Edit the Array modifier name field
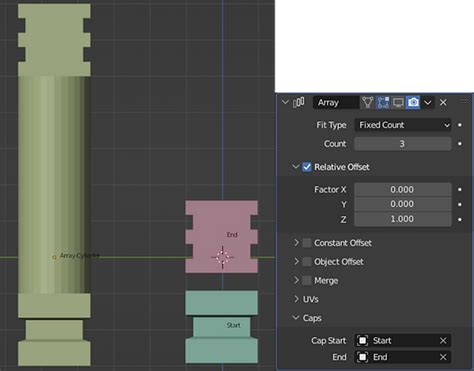Screen dimensions: 474x371 click(x=336, y=102)
